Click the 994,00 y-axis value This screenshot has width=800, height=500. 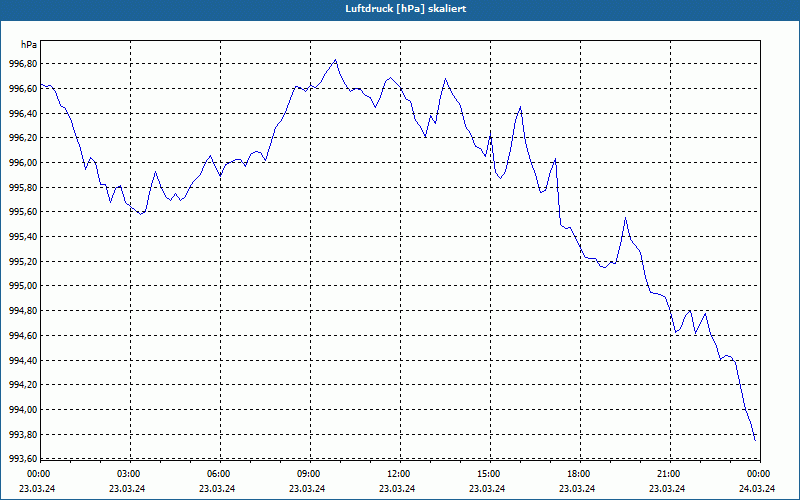(22, 410)
